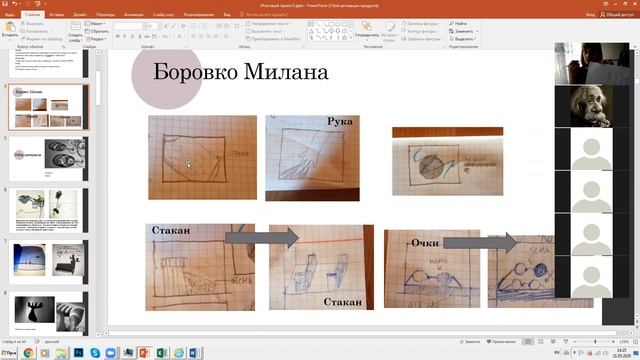
Task: Click the sketch image labeled Рука
Action: (x=313, y=158)
